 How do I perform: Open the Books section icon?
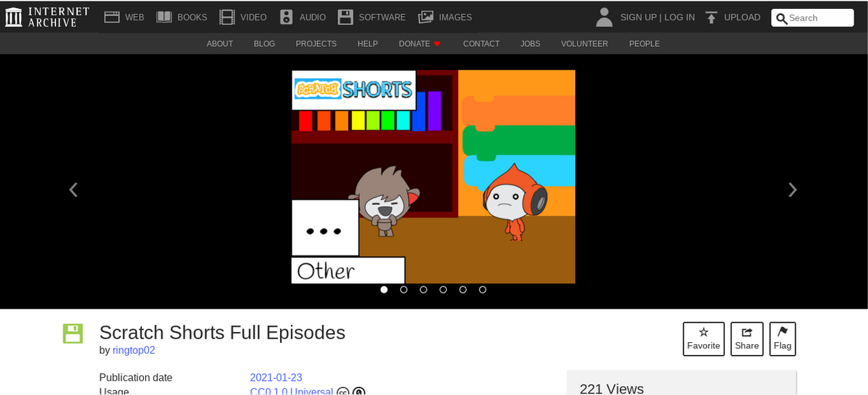pos(164,17)
